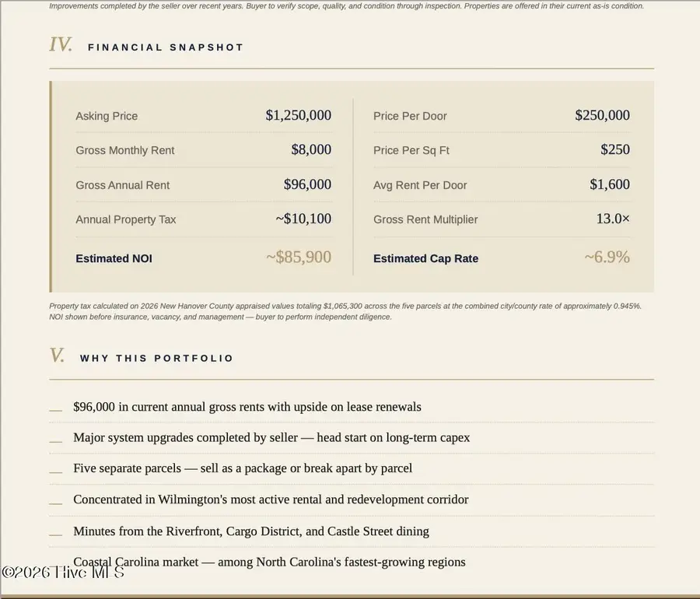Click the Estimated NOI label
700x599 pixels.
pos(114,258)
